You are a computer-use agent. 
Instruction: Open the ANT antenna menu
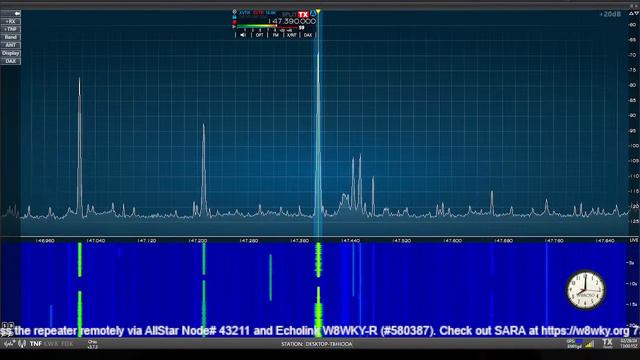pos(11,45)
